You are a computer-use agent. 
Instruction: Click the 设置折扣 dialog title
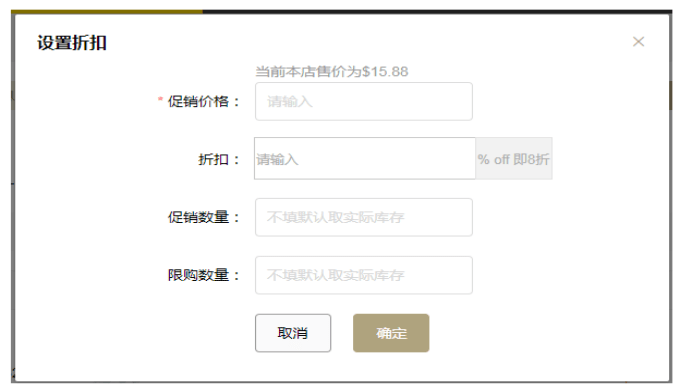click(72, 43)
